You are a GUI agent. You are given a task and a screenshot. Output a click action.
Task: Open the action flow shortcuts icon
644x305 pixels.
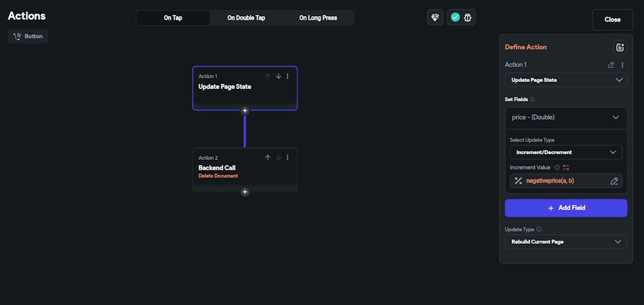(x=435, y=17)
